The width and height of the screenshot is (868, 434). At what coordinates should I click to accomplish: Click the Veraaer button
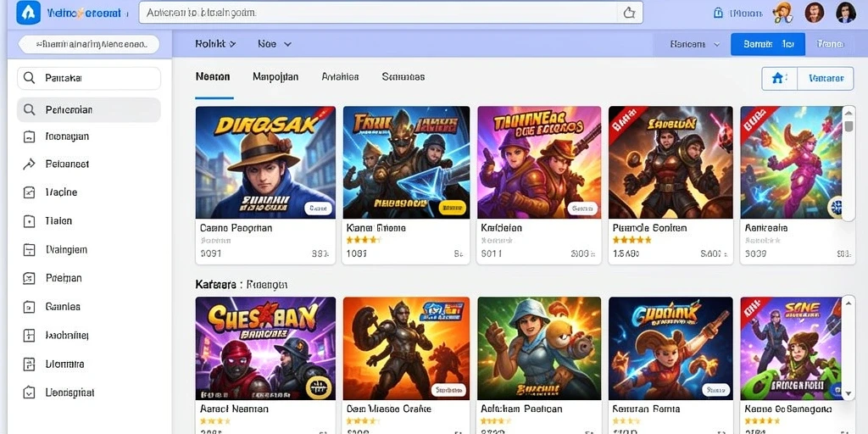tap(826, 79)
